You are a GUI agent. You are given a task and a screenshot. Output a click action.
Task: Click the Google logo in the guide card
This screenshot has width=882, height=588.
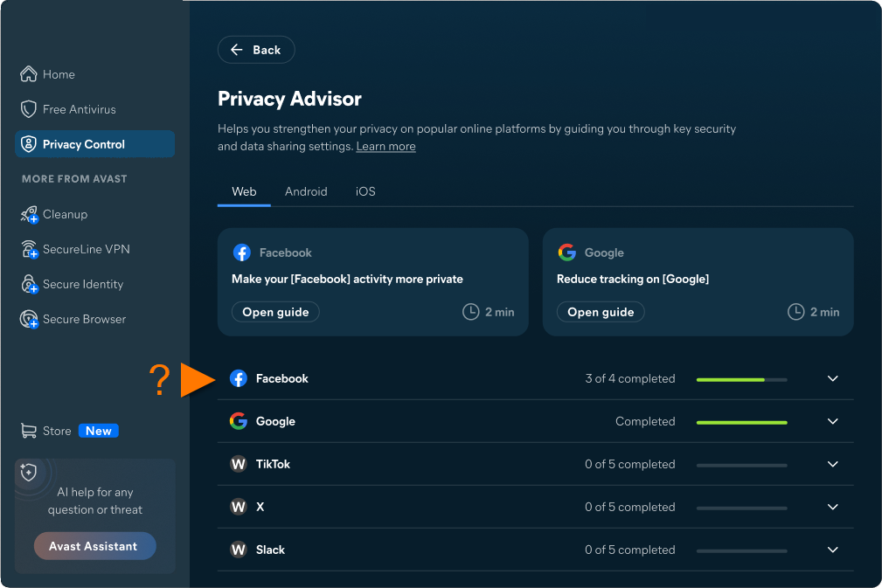click(x=567, y=252)
